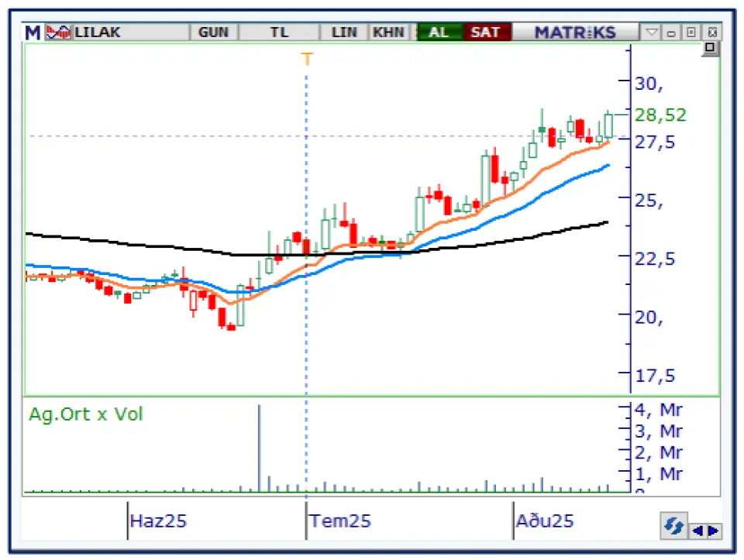The height and width of the screenshot is (560, 744).
Task: Refresh the chart with the blue arrows icon
Action: pyautogui.click(x=673, y=526)
